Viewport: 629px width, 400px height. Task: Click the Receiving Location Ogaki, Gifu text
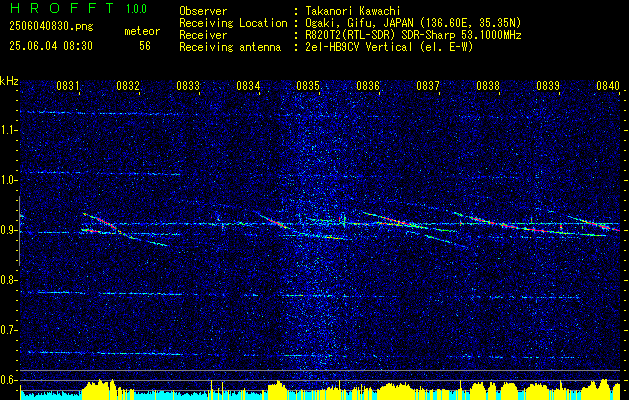click(413, 23)
